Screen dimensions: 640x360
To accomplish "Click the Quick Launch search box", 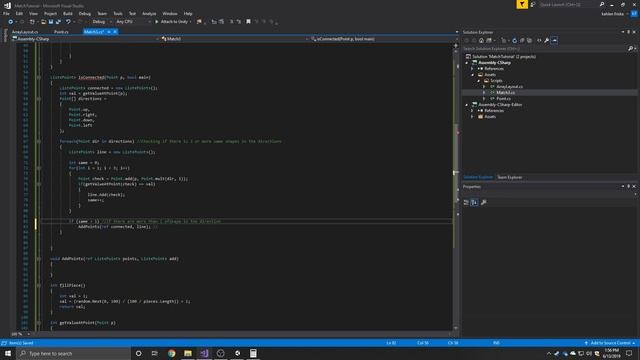I will coord(569,4).
